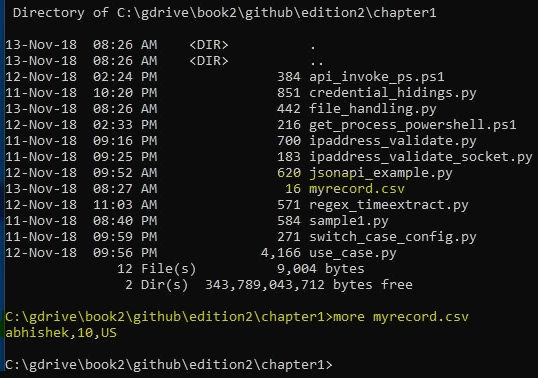Select the sample1.py filename
Screen dimensions: 538x378
tap(349, 221)
